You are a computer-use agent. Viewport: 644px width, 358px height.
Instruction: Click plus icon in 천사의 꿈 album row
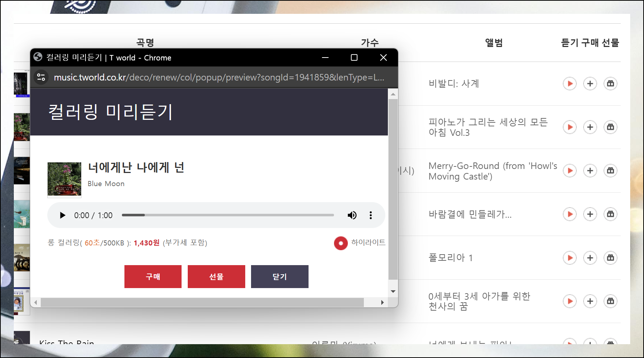pos(590,301)
